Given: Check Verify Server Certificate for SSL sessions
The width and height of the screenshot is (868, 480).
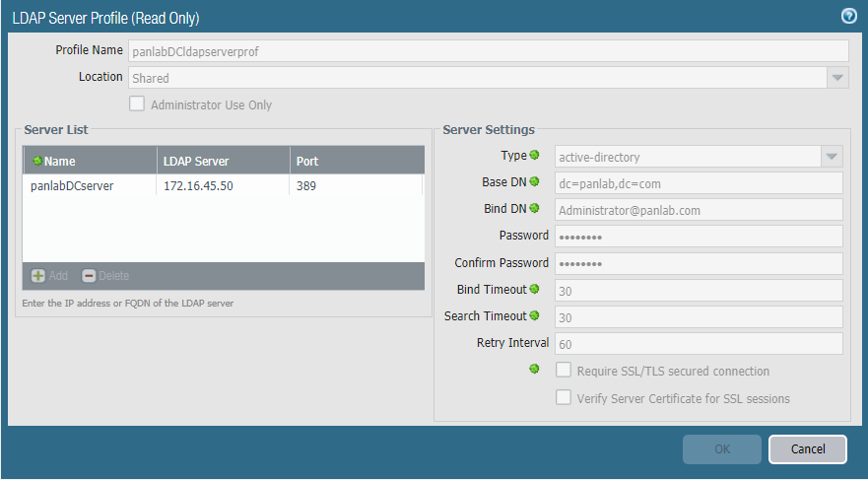Looking at the screenshot, I should pos(564,397).
